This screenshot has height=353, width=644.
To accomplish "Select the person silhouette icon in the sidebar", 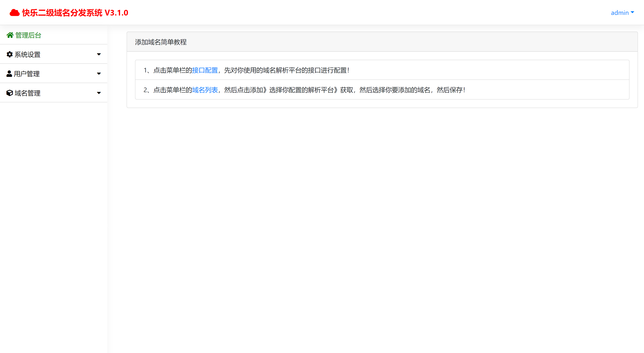I will [9, 73].
